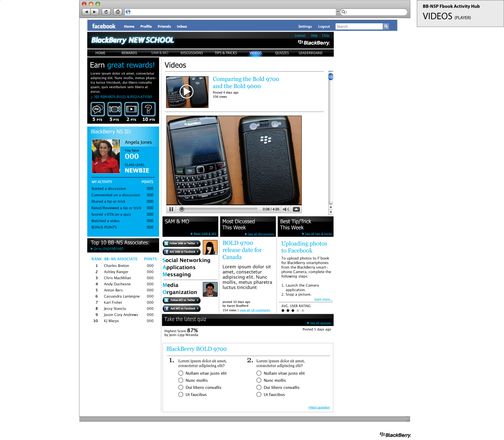Click Next question link in quiz
Viewport: 504px width, 440px height.
click(x=319, y=407)
